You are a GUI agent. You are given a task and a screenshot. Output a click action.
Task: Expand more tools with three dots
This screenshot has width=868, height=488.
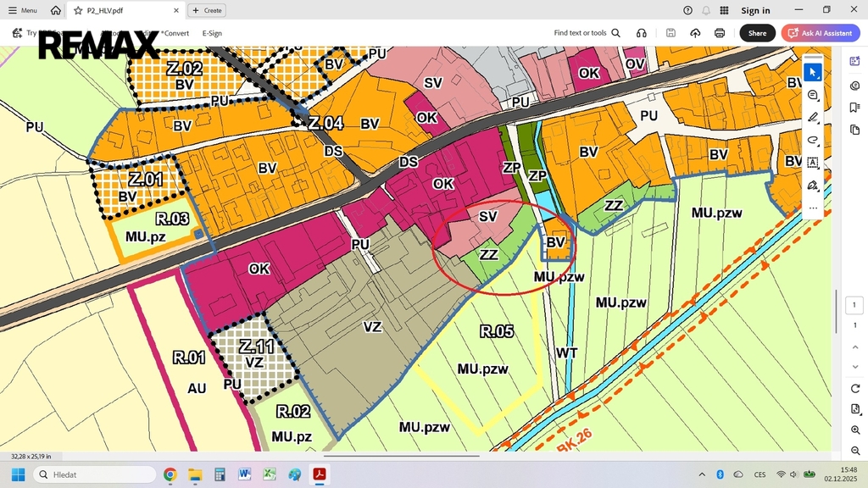813,208
